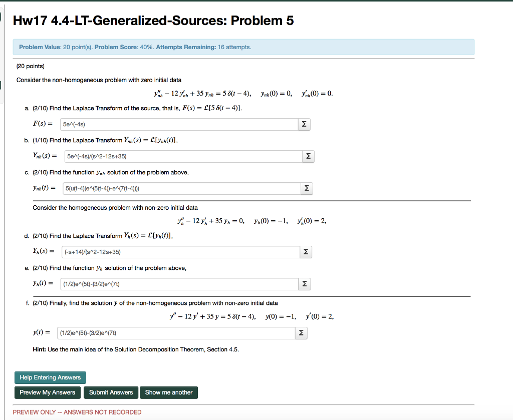
Task: Open equation preview for y_nh(t) answer
Action: 306,188
